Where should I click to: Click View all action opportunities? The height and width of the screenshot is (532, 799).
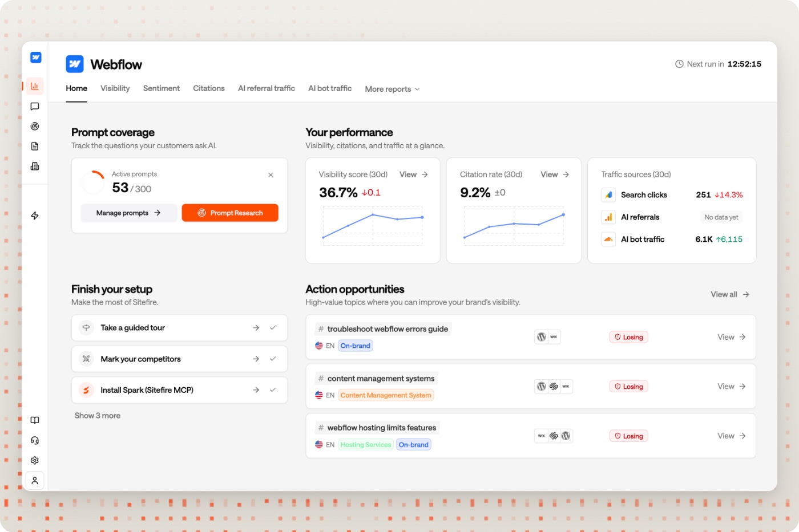coord(730,294)
